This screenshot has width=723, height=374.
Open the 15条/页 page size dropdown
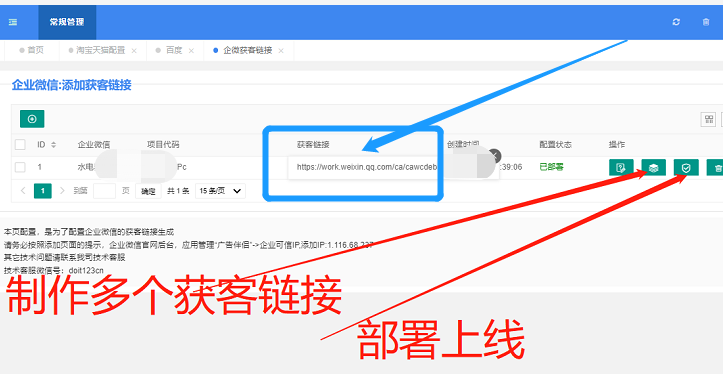[220, 190]
